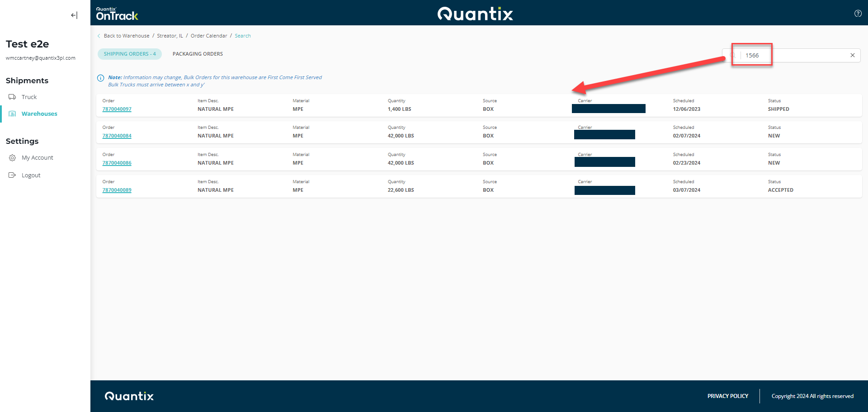Open order 7870040086
Viewport: 868px width, 412px height.
click(117, 163)
